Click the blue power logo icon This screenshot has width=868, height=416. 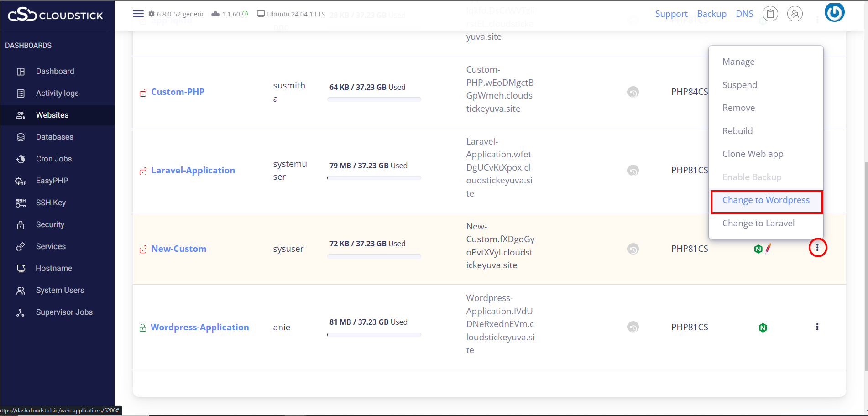834,13
